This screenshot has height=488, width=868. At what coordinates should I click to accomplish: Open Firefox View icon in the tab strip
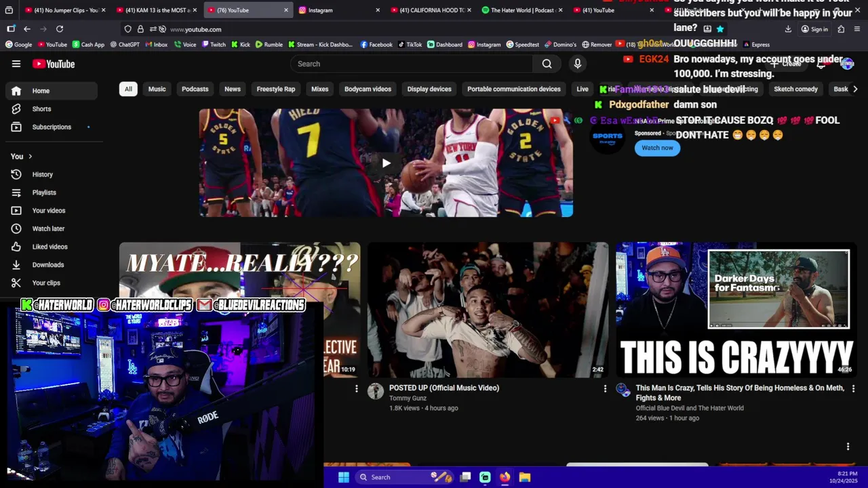pyautogui.click(x=9, y=10)
